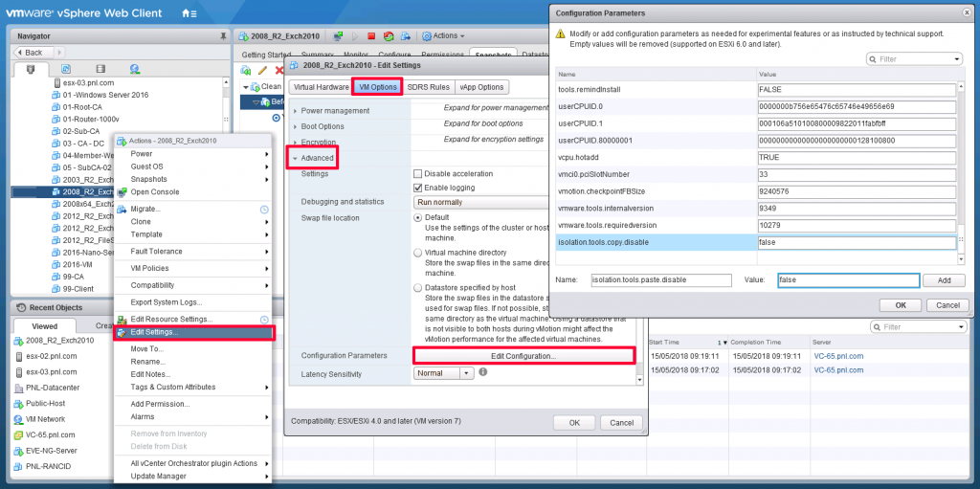This screenshot has height=489, width=980.
Task: Click Value input field containing false
Action: (848, 280)
